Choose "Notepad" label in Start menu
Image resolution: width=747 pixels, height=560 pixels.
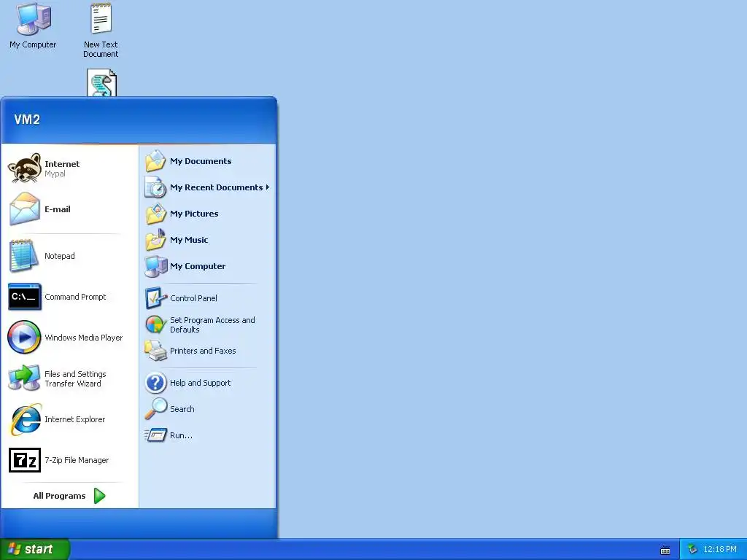pyautogui.click(x=60, y=256)
